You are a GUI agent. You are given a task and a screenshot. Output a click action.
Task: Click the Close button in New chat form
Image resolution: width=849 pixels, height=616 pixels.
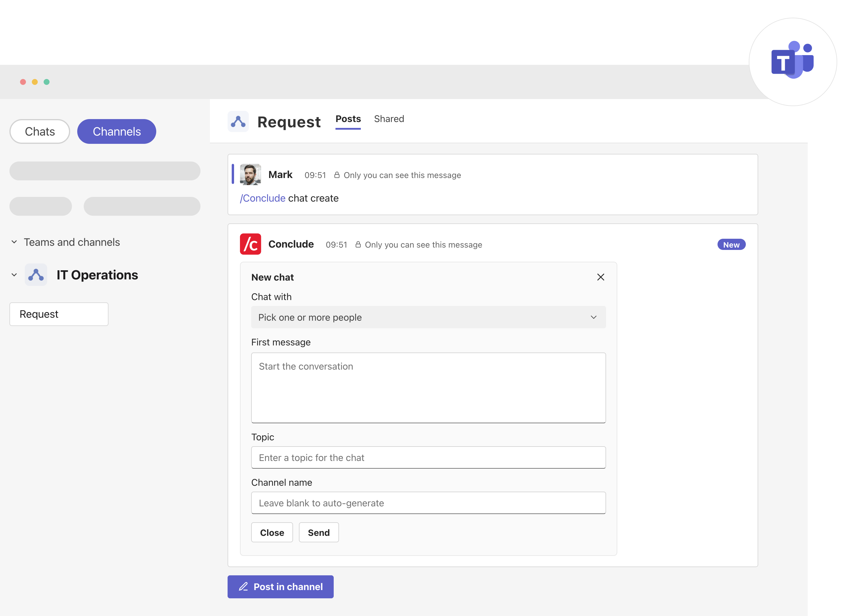[x=272, y=532]
